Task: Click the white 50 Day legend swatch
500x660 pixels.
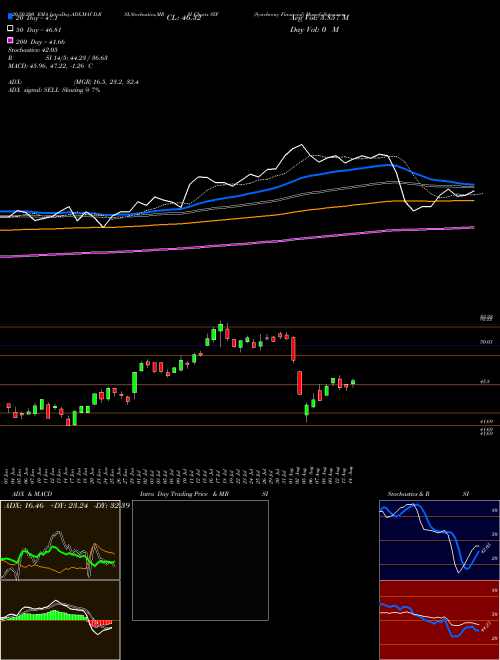Action: coord(10,29)
